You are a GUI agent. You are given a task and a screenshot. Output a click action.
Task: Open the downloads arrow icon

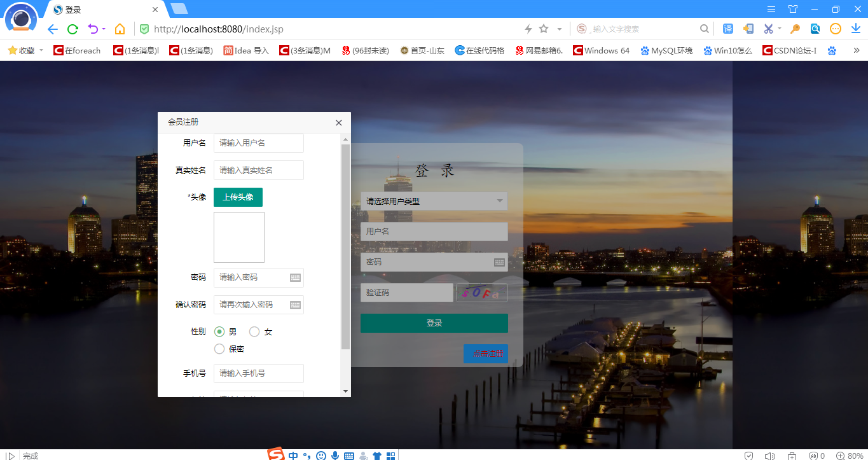856,29
